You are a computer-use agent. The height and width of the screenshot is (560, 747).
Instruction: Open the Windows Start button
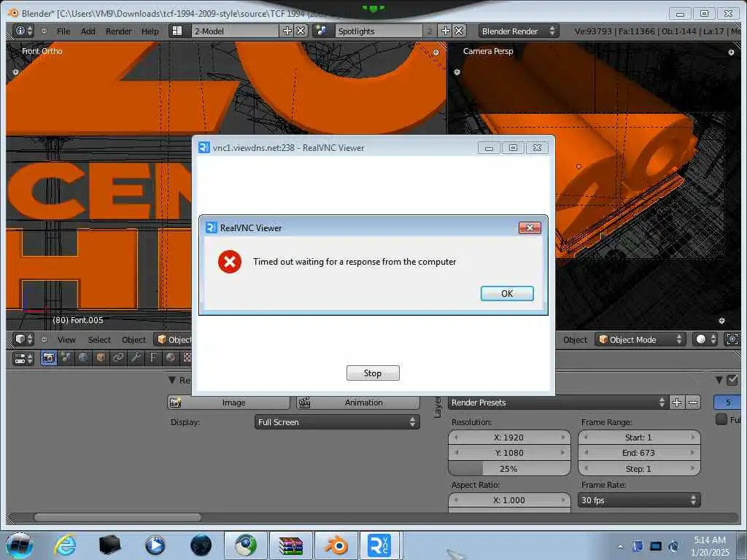(20, 545)
